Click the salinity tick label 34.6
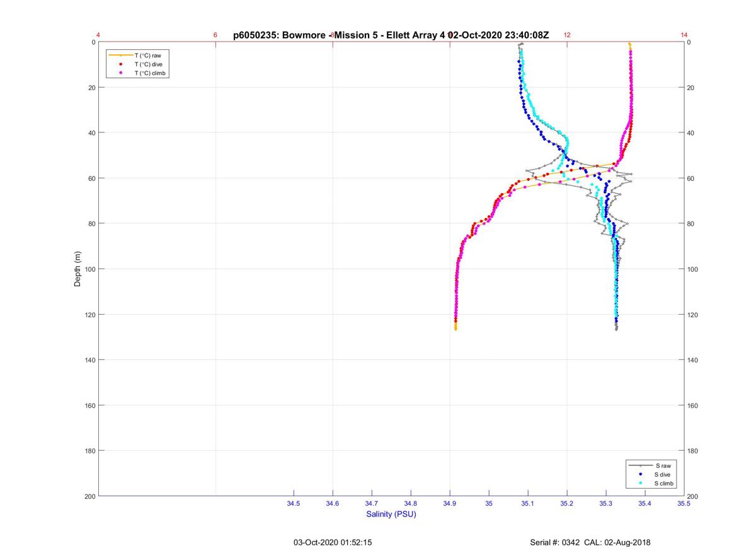 coord(333,504)
